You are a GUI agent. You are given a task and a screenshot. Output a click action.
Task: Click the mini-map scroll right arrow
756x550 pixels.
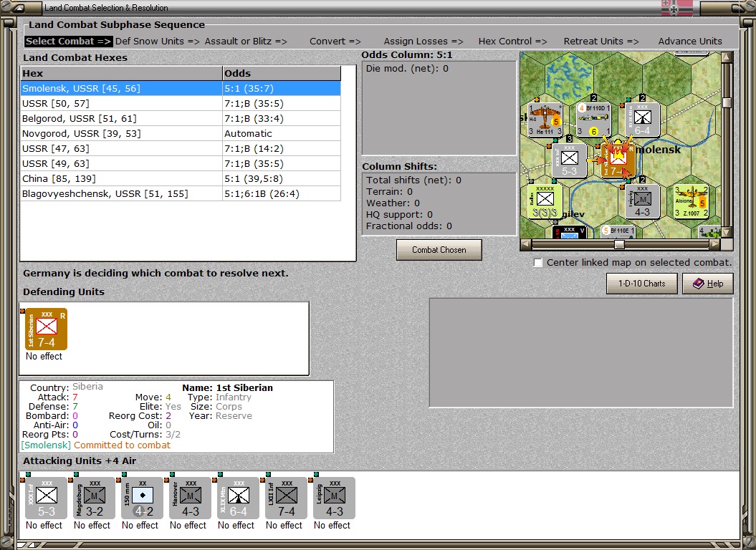(x=715, y=244)
